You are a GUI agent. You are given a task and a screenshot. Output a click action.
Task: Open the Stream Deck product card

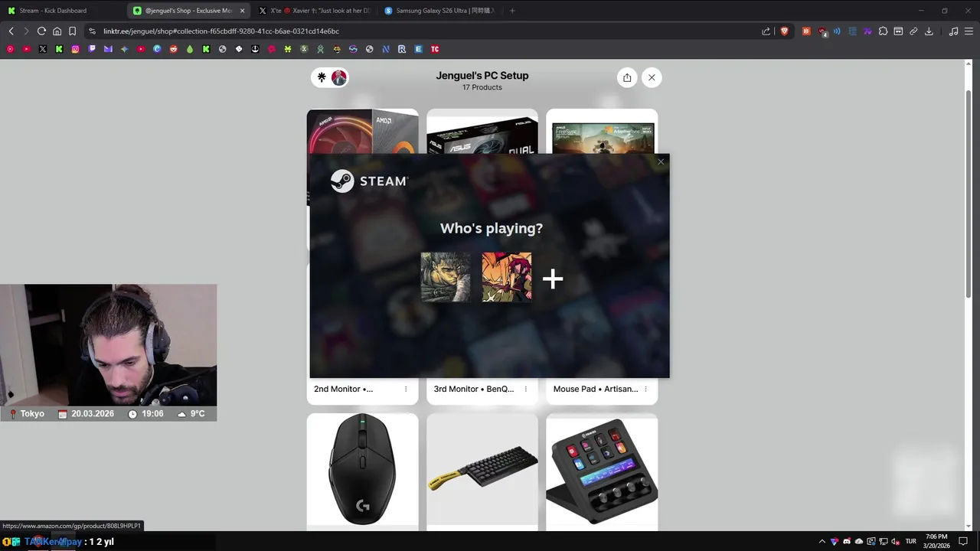pos(602,471)
